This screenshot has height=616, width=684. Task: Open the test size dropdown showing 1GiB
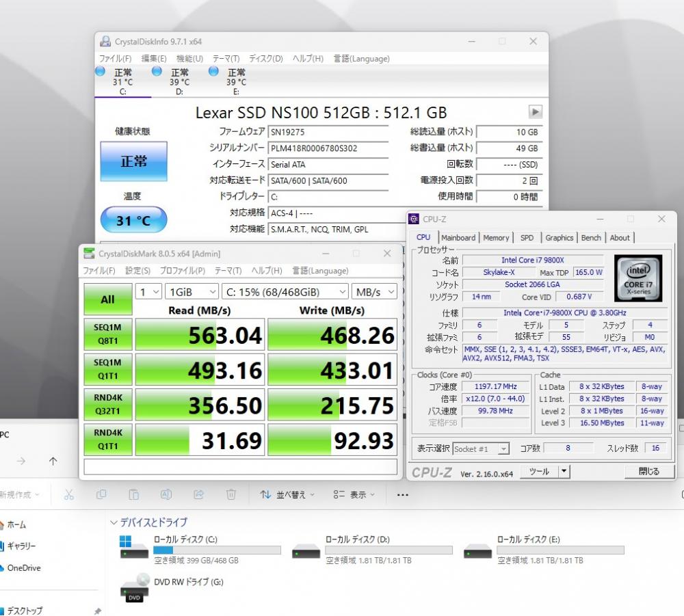click(192, 292)
